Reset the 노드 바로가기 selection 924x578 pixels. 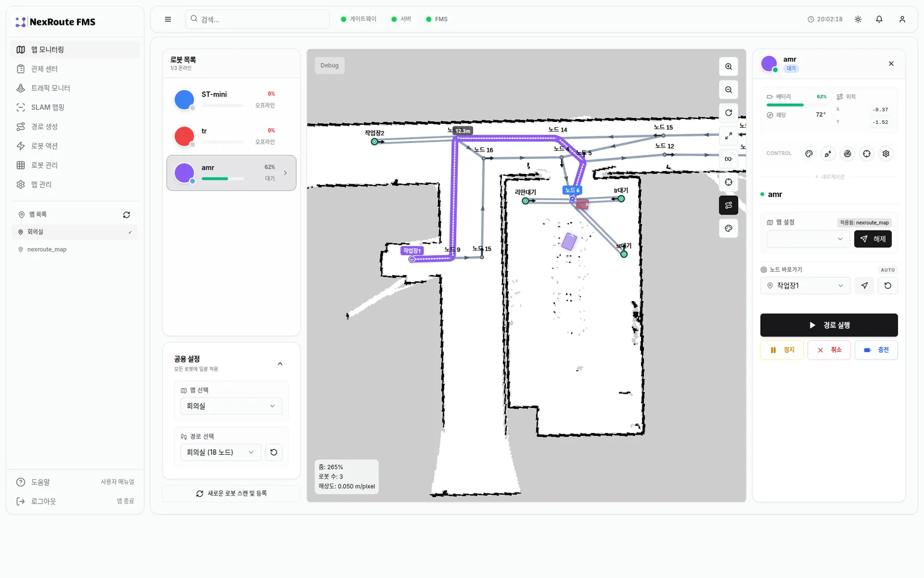(x=888, y=286)
